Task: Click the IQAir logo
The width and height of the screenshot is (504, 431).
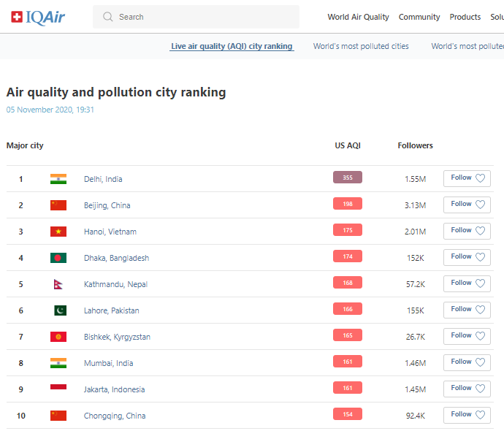Action: coord(38,17)
